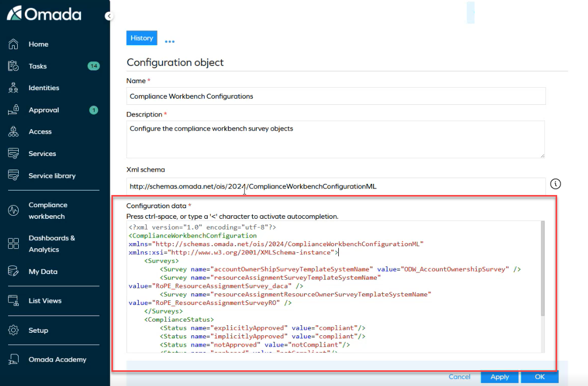
Task: Click the Apply button
Action: coord(499,376)
